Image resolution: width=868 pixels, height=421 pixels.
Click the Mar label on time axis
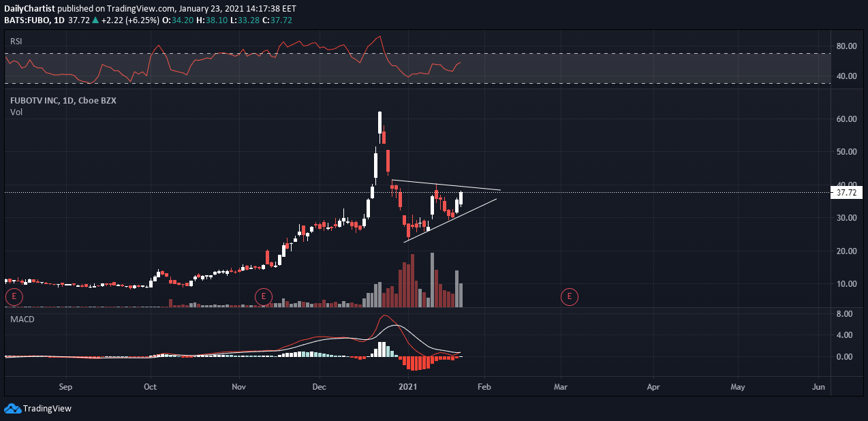pos(561,387)
